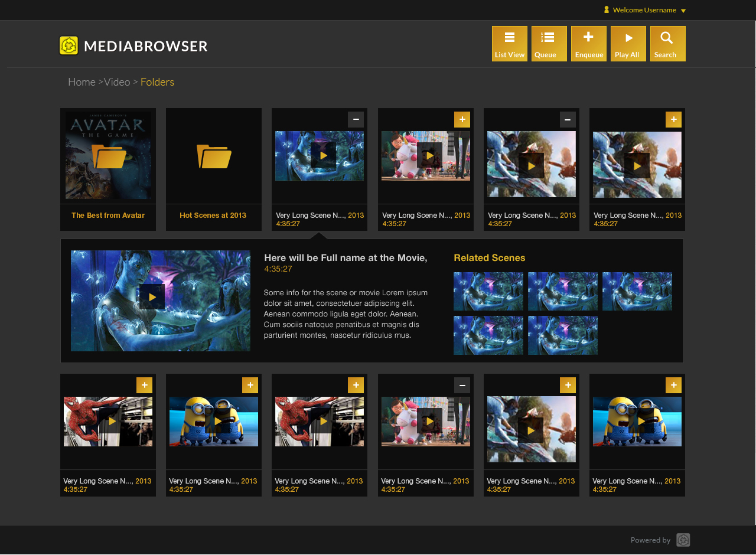Select Video in the breadcrumb path
Screen dimensions: 756x555
pos(117,82)
